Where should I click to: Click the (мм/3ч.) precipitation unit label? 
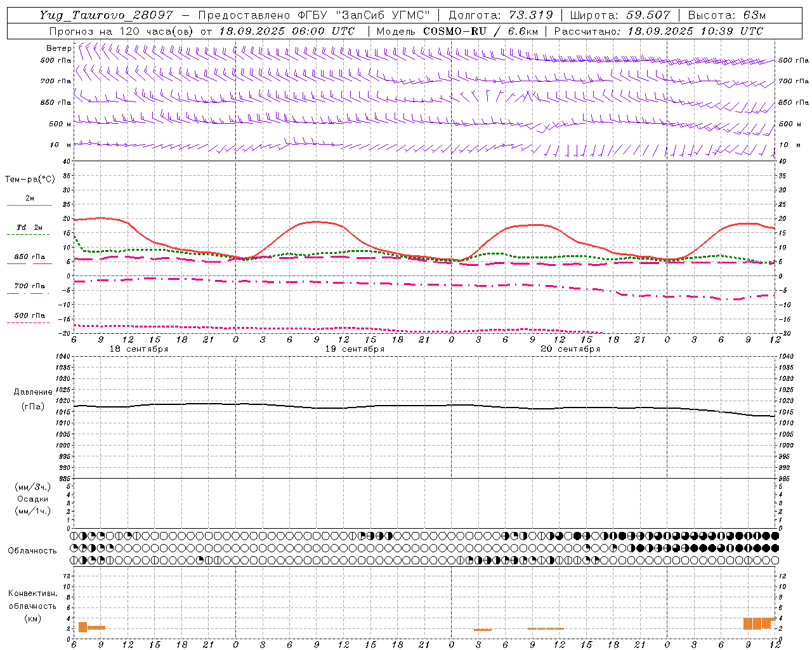(x=33, y=487)
